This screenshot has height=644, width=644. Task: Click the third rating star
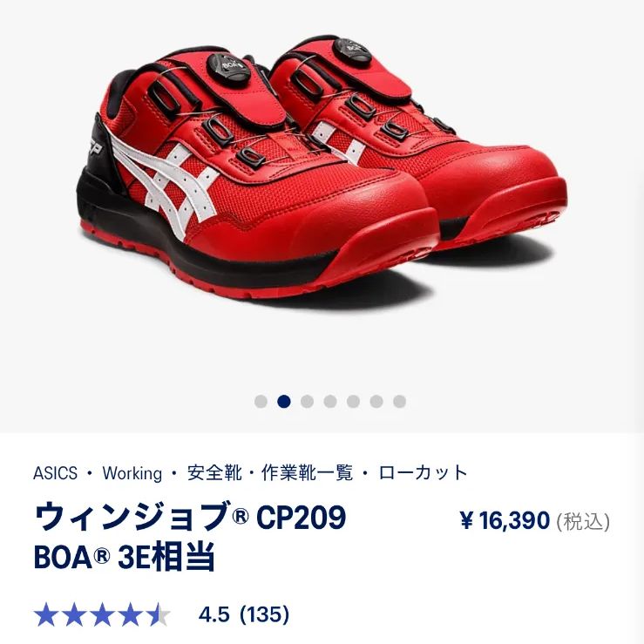(102, 615)
